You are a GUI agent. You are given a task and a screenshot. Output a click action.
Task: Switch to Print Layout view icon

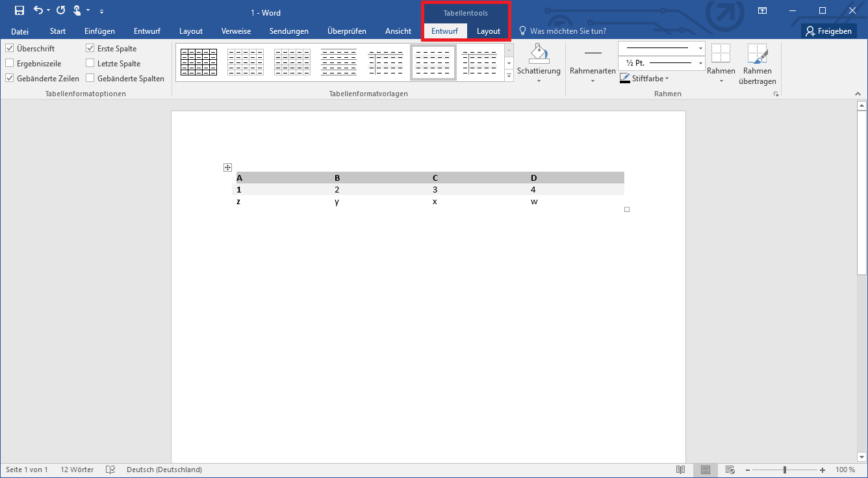[x=705, y=470]
